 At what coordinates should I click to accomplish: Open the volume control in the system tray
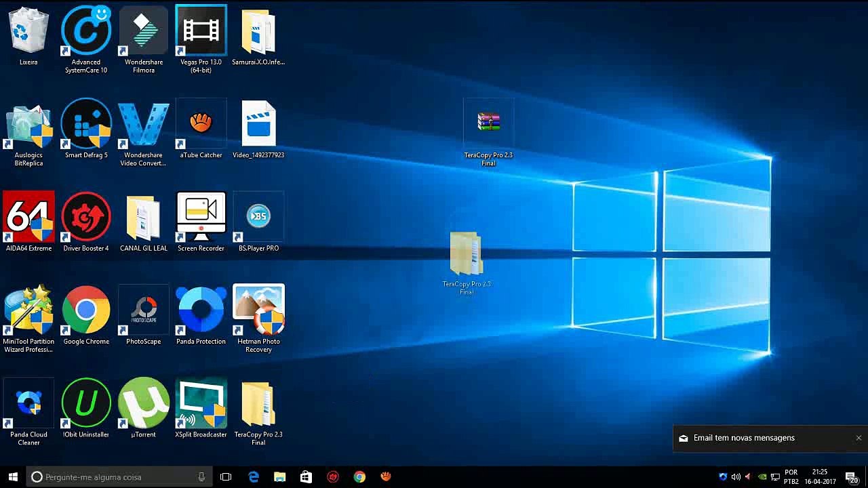click(736, 477)
